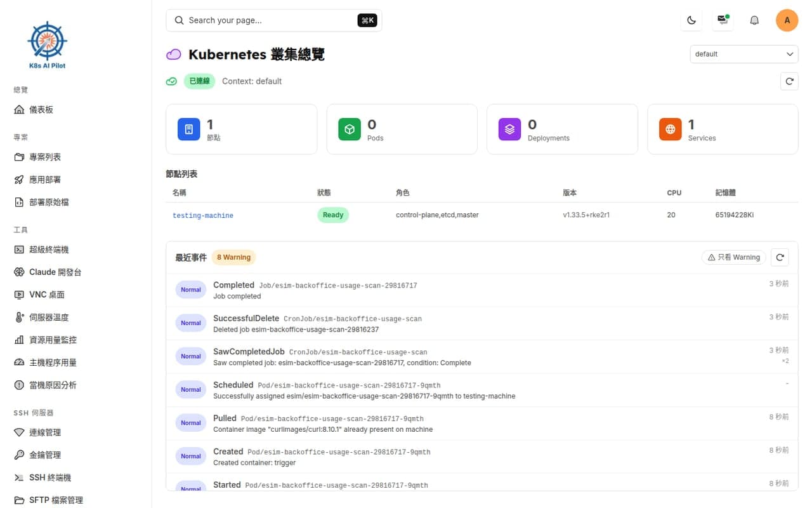Open 應用部署 in sidebar
This screenshot has width=812, height=508.
click(45, 180)
